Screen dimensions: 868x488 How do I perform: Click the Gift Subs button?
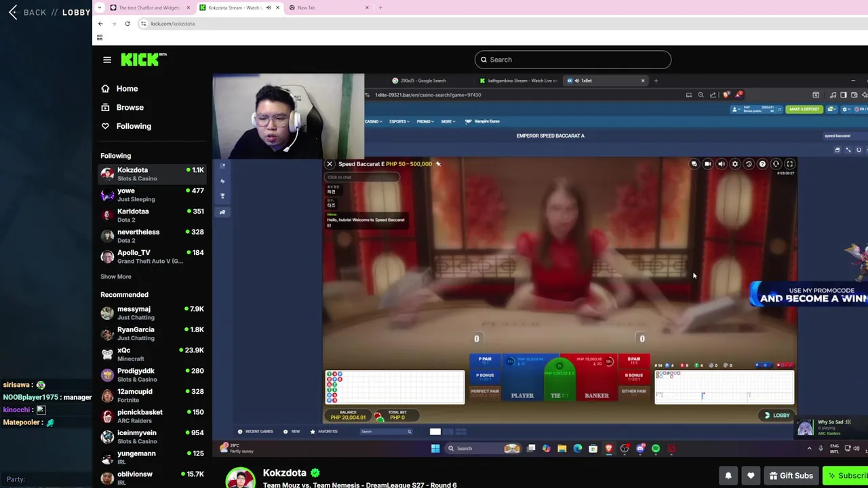click(x=791, y=476)
